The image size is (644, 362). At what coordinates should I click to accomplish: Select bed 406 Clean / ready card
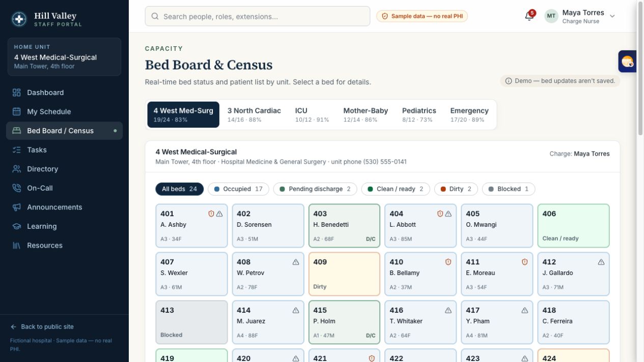point(573,226)
